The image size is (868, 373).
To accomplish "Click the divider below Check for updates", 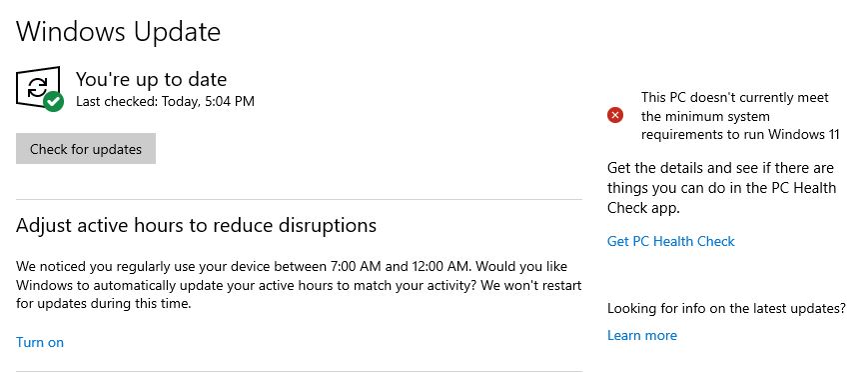I will (299, 199).
